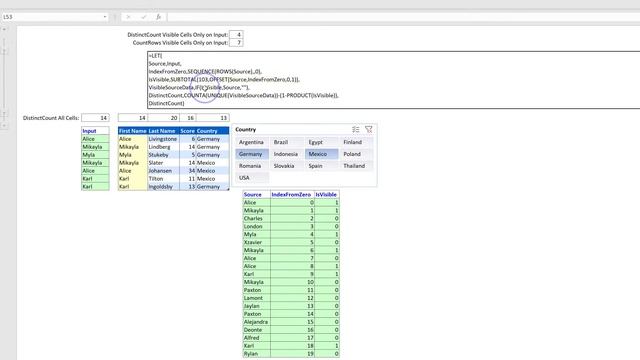Click the Input column header cell
Viewport: 640px width, 360px height.
tap(95, 131)
